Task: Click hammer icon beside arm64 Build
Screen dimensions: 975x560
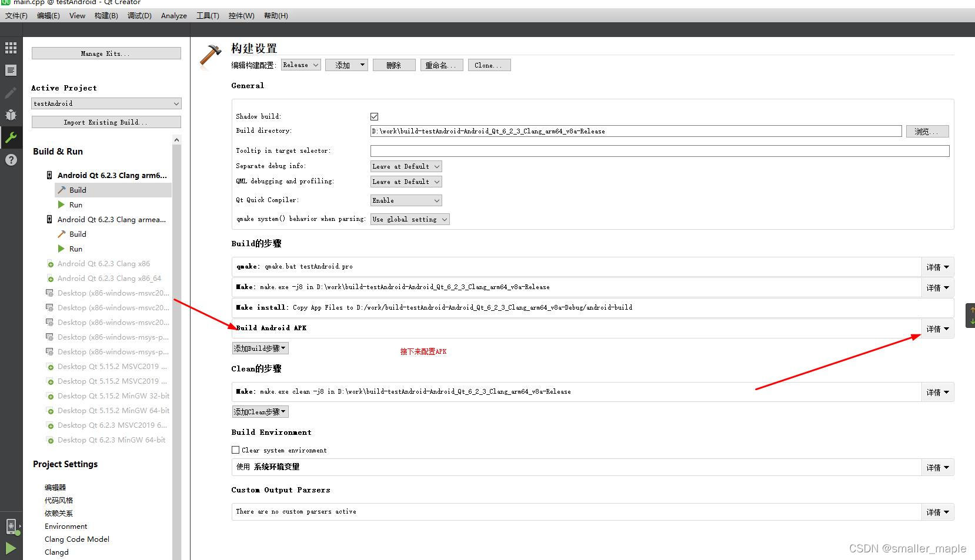Action: [62, 190]
